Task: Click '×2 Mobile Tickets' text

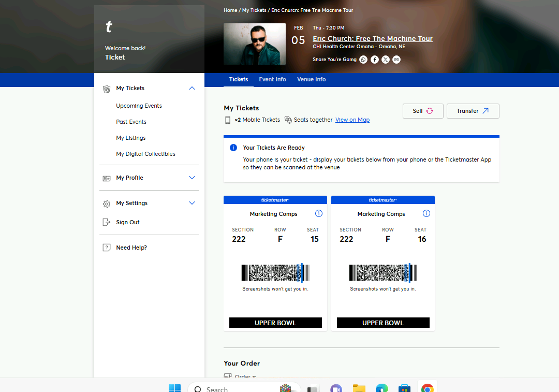Action: (x=257, y=120)
